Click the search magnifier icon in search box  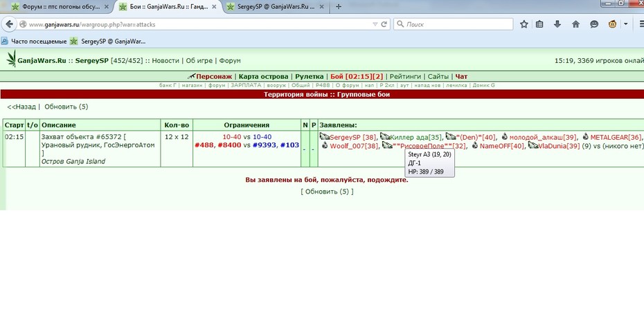coord(400,24)
